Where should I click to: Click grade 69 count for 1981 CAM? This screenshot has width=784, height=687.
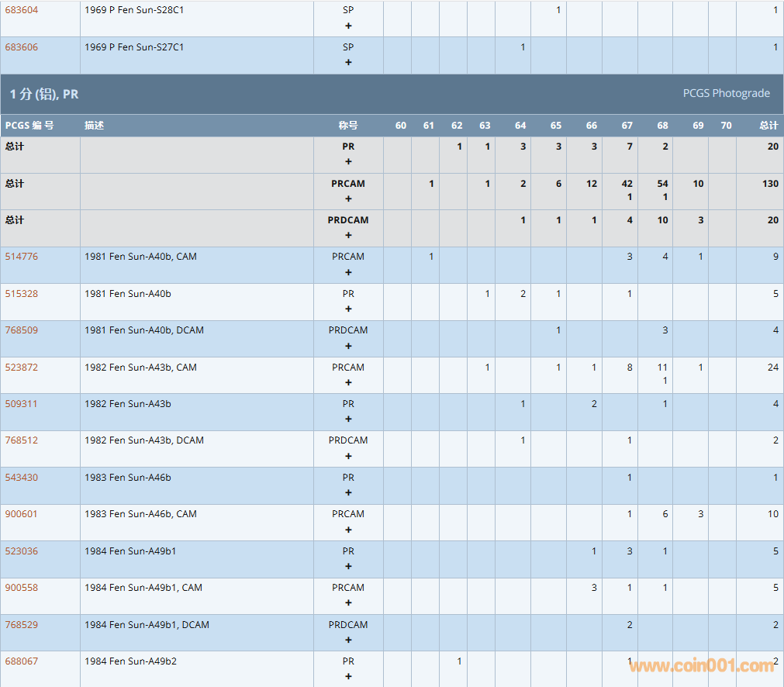(x=700, y=257)
